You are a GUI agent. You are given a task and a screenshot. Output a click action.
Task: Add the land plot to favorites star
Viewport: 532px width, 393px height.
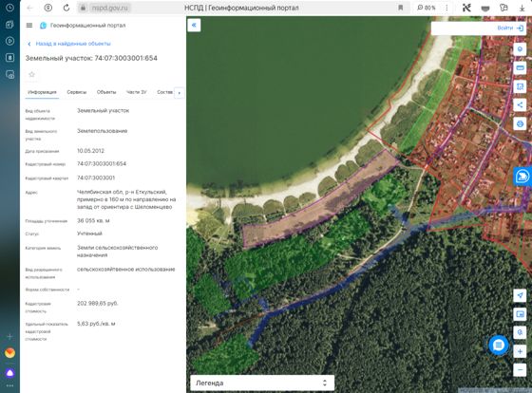[32, 74]
